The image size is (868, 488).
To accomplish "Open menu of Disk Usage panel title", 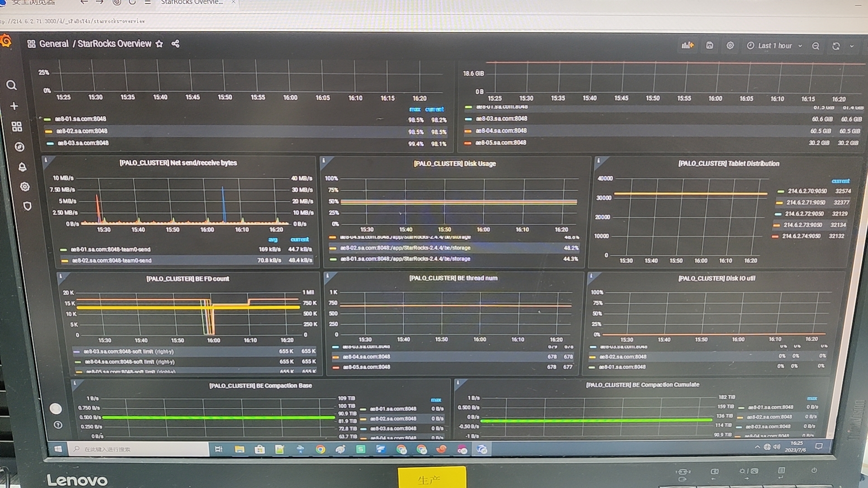I will [455, 164].
